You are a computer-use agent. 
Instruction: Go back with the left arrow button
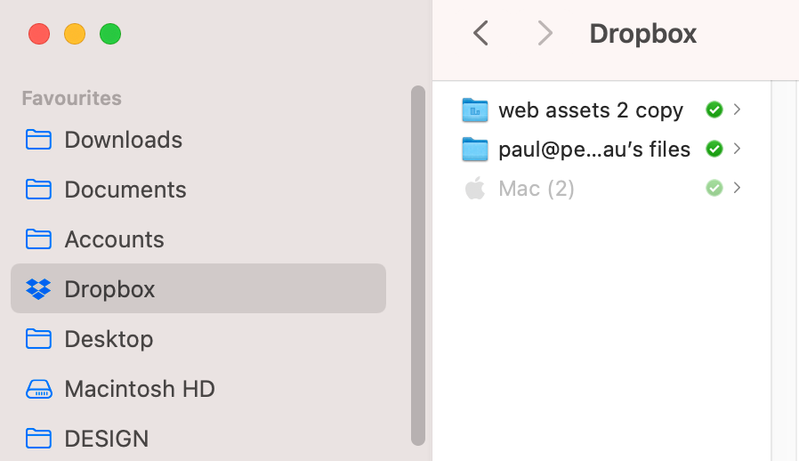click(481, 34)
